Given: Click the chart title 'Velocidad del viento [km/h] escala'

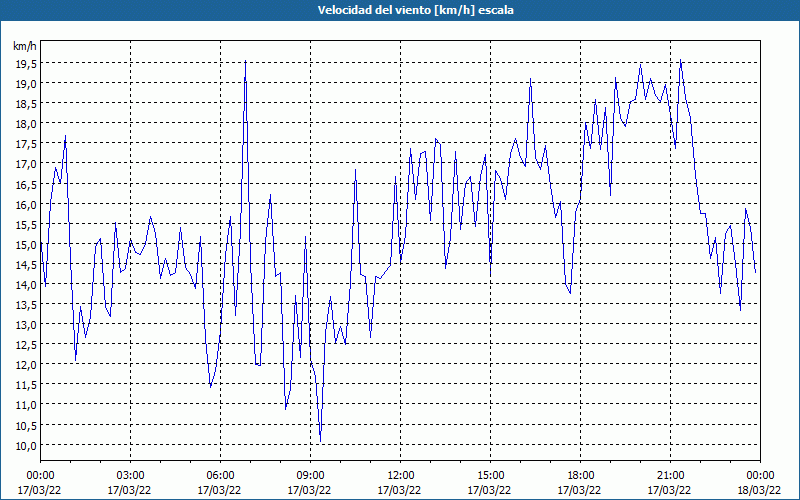Looking at the screenshot, I should tap(415, 10).
